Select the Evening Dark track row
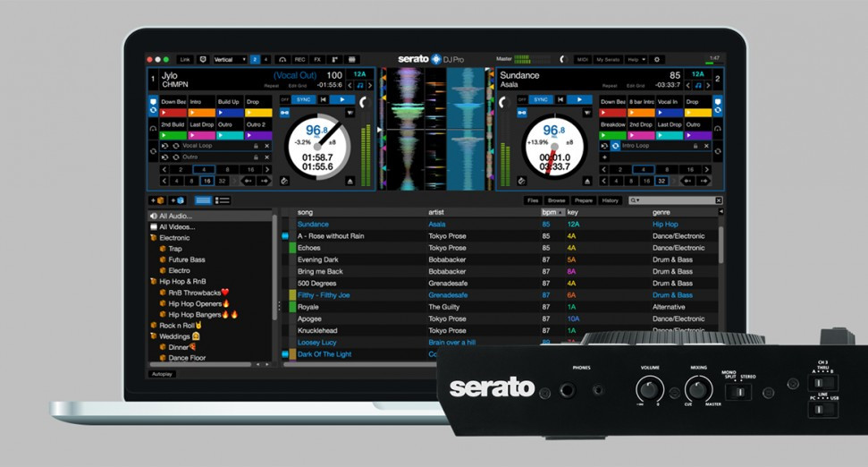Viewport: 868px width, 467px height. pyautogui.click(x=501, y=259)
